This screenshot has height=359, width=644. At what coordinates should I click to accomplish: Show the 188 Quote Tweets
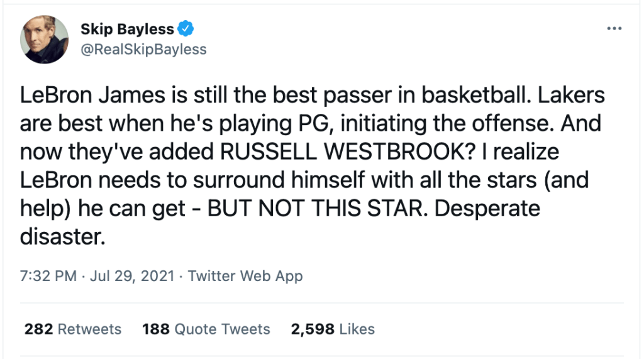pos(206,329)
